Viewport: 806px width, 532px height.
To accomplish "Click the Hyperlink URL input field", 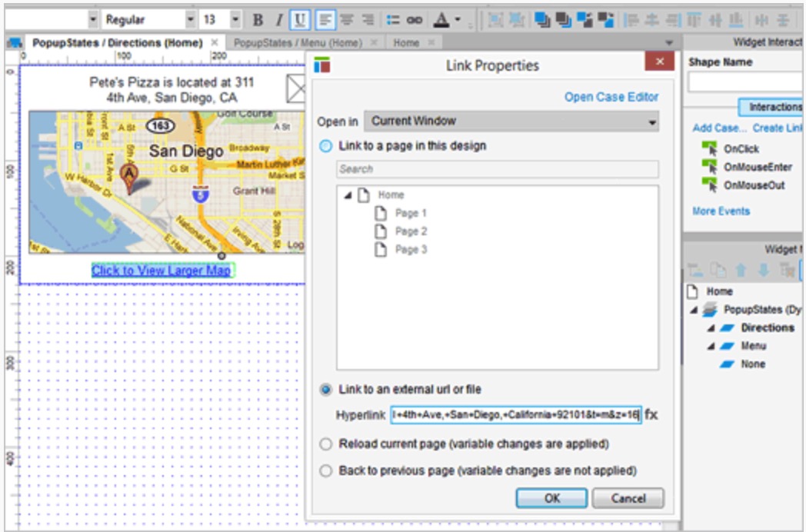I will click(515, 414).
